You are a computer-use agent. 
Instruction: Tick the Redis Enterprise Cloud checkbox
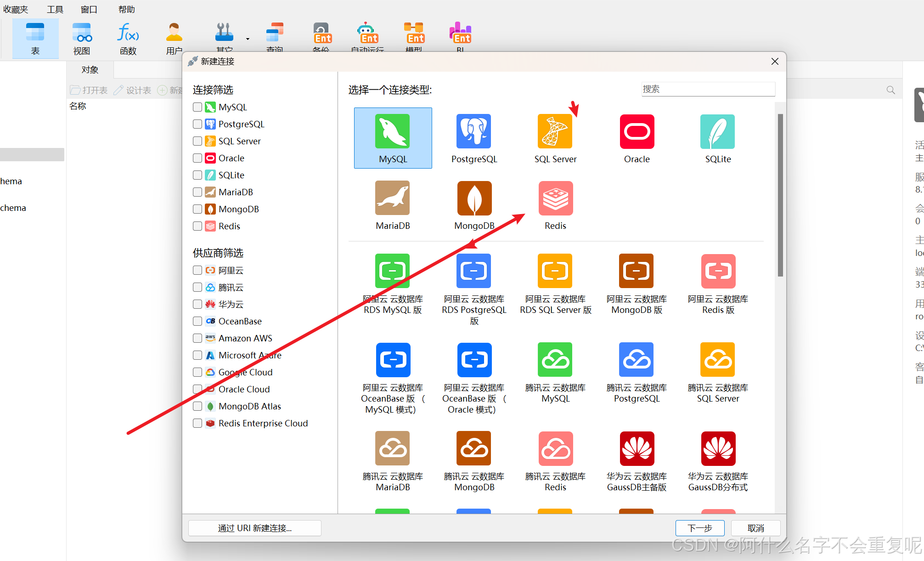coord(197,423)
